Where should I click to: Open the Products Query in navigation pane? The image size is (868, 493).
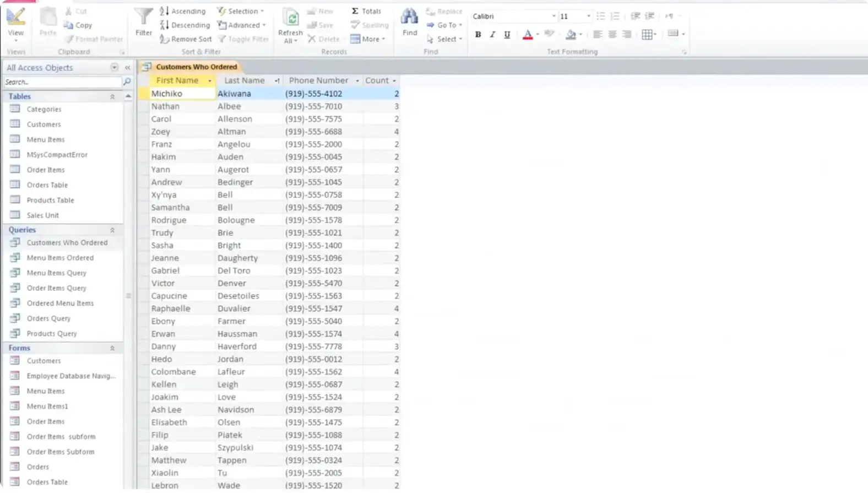[51, 334]
